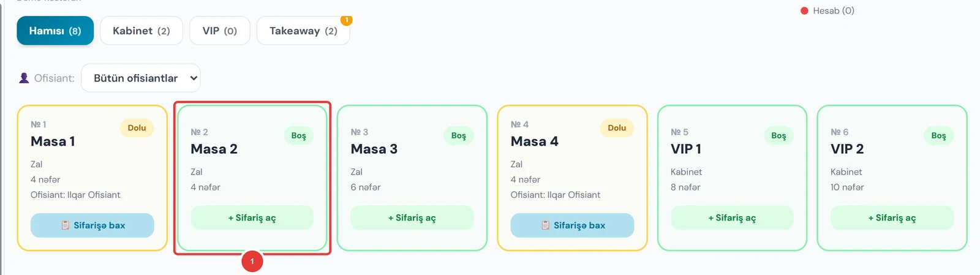Click the clipboard icon on Masa 4 button
The image size is (980, 275).
click(x=546, y=225)
